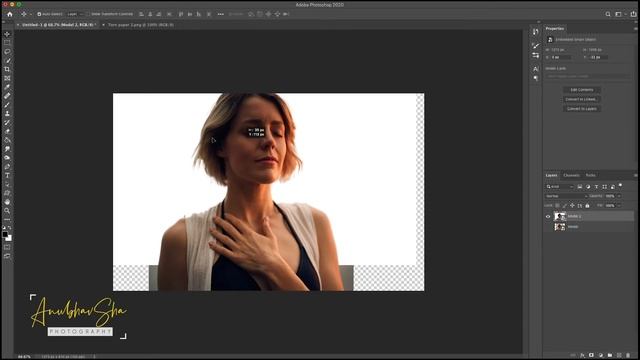640x360 pixels.
Task: Open the Properties panel flyout menu
Action: point(635,29)
